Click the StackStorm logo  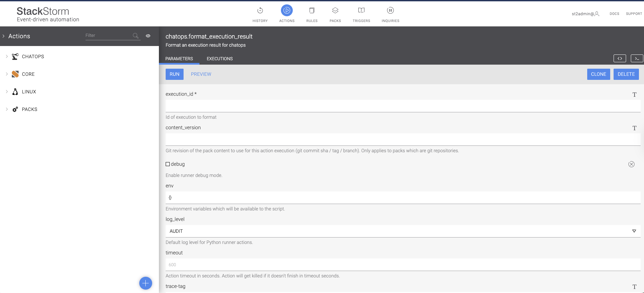48,15
